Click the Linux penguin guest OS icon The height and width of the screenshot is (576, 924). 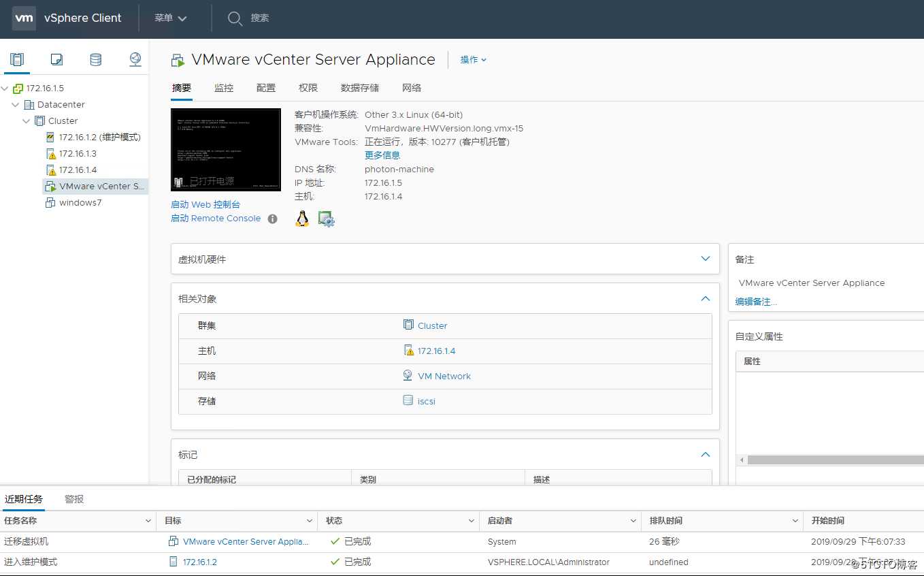click(x=302, y=219)
